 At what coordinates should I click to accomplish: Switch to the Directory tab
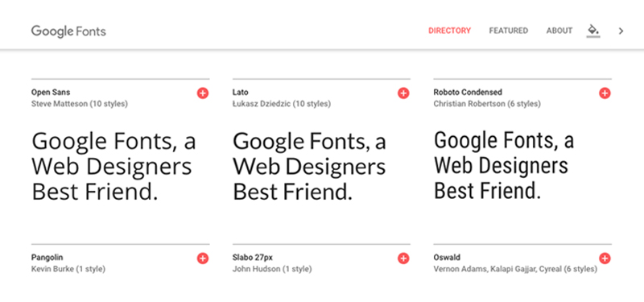449,31
